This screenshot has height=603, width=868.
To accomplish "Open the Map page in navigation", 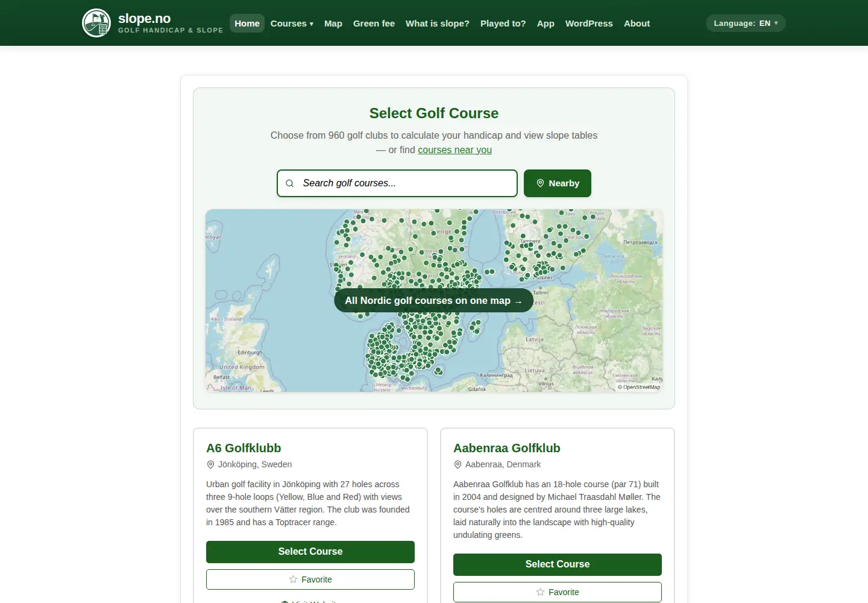I will click(x=333, y=24).
